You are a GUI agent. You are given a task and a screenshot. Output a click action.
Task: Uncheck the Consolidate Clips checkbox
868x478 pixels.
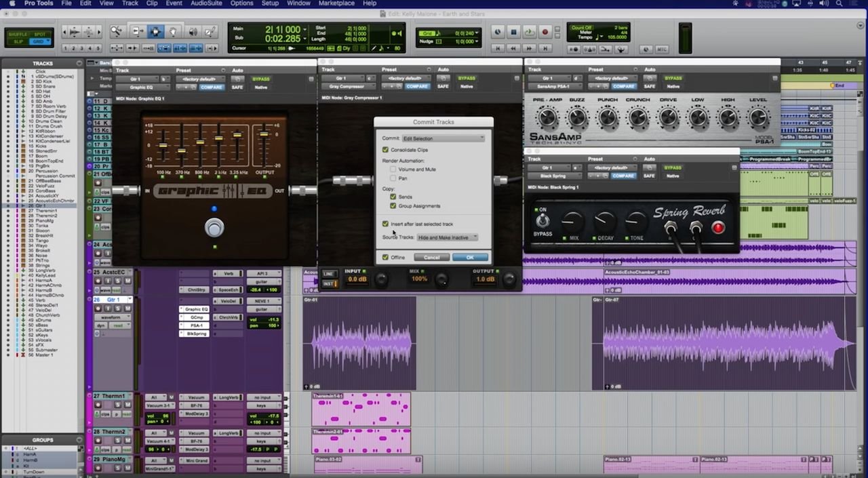[x=386, y=150]
